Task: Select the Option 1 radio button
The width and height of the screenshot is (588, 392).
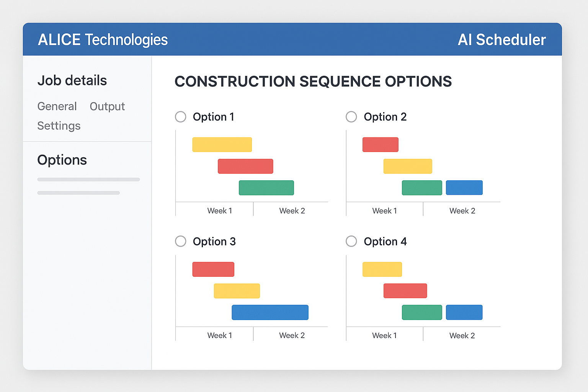Action: tap(181, 117)
